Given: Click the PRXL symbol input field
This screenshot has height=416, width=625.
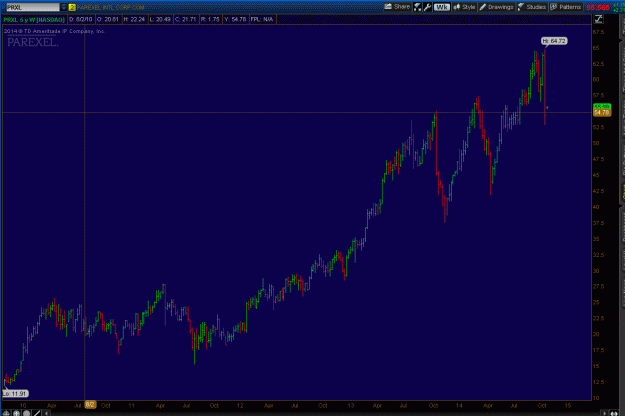Looking at the screenshot, I should 33,7.
